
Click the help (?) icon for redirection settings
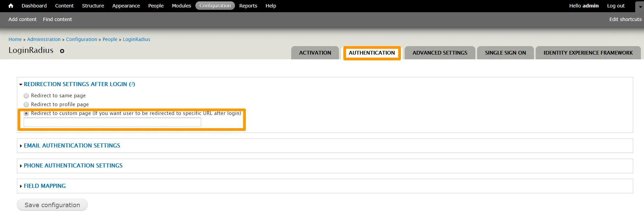coord(132,84)
